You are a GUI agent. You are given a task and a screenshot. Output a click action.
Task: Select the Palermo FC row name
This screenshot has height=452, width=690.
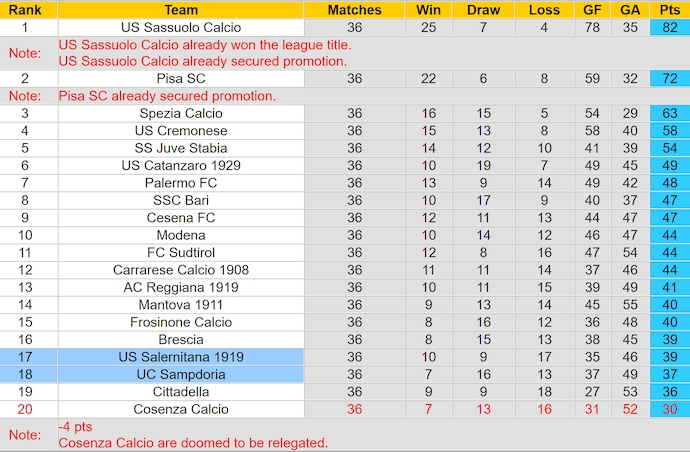181,183
